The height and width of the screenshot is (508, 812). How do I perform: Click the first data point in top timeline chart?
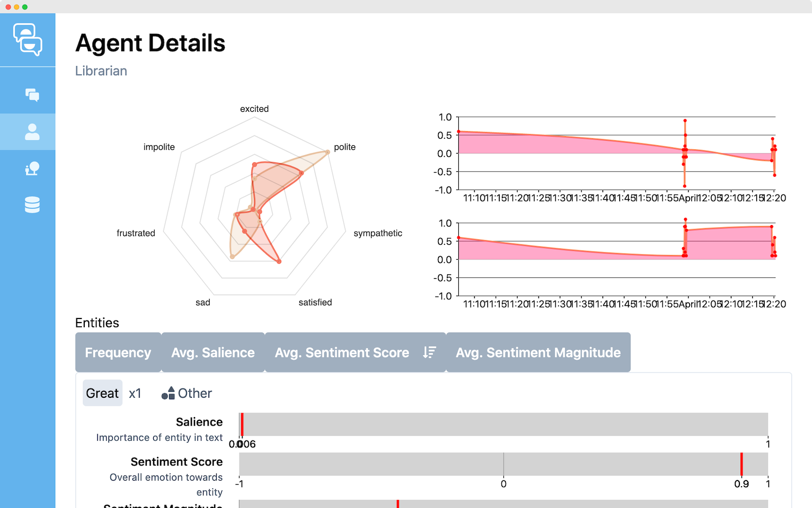[459, 132]
